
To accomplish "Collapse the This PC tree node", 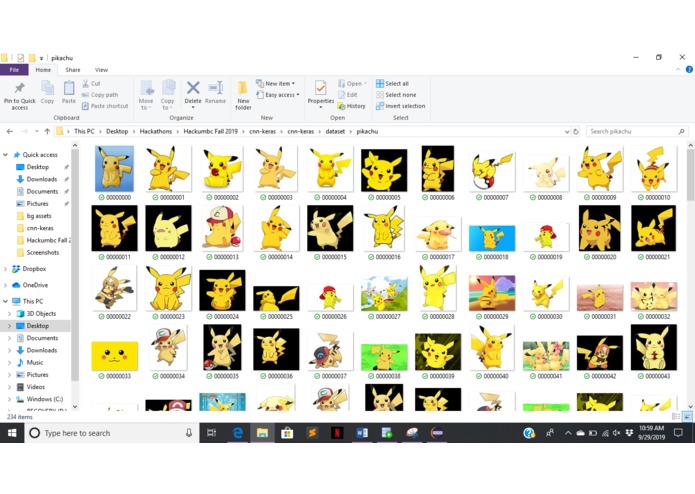I will coord(6,301).
